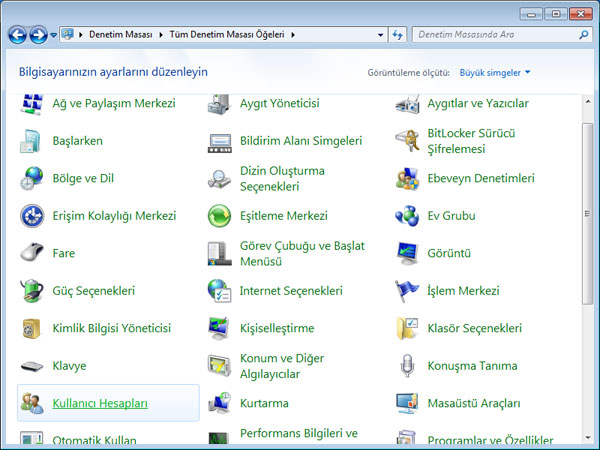600x450 pixels.
Task: Open the Ağ ve Paylaşım Merkezi icon
Action: point(31,104)
